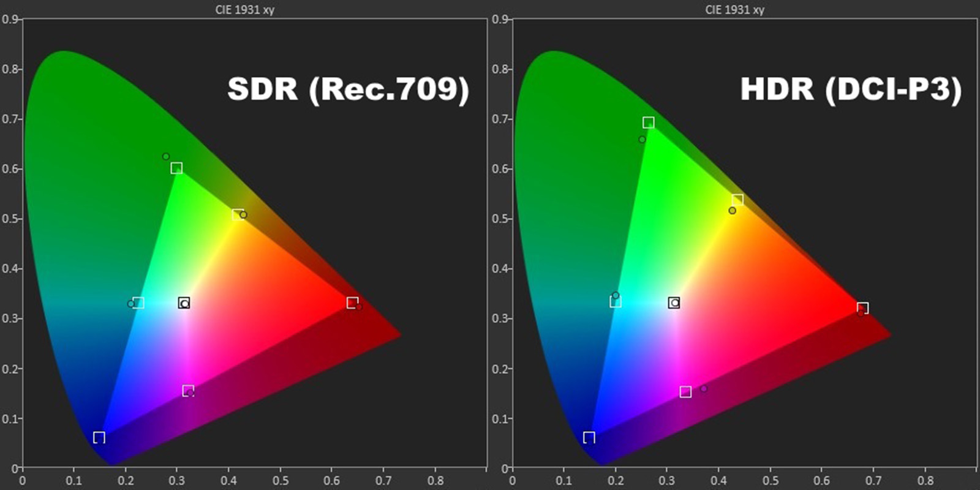Screen dimensions: 980x490
Task: Select the red primary target square in SDR chart
Action: pyautogui.click(x=352, y=303)
